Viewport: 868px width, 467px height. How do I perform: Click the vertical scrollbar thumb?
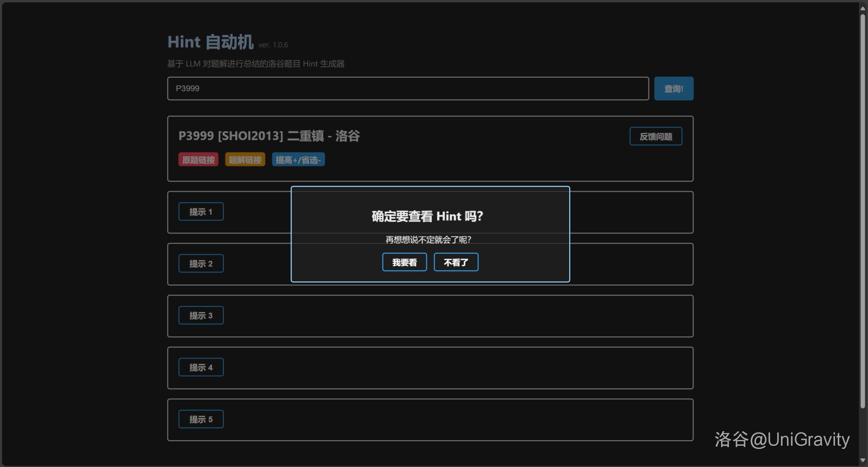[x=863, y=208]
